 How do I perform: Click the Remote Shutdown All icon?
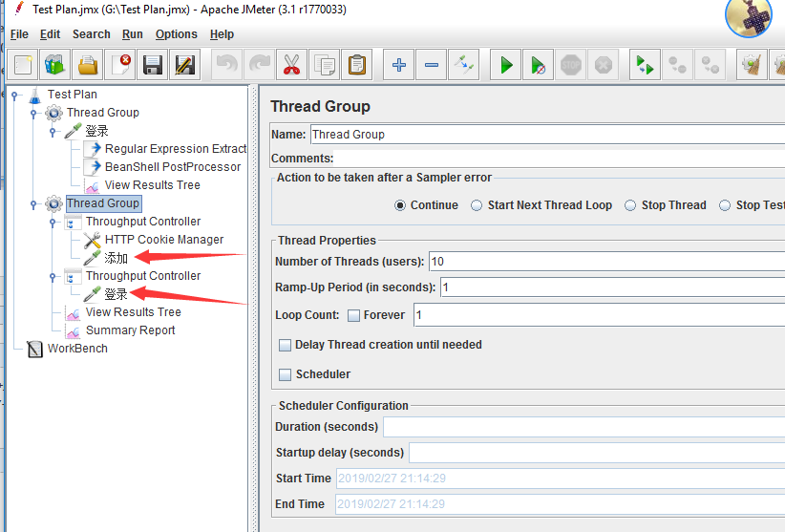coord(710,65)
